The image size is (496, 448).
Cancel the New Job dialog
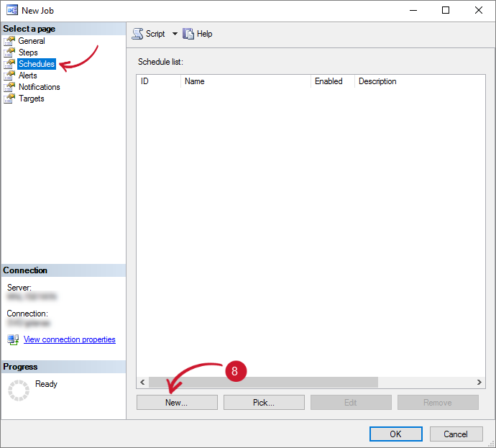click(x=456, y=434)
